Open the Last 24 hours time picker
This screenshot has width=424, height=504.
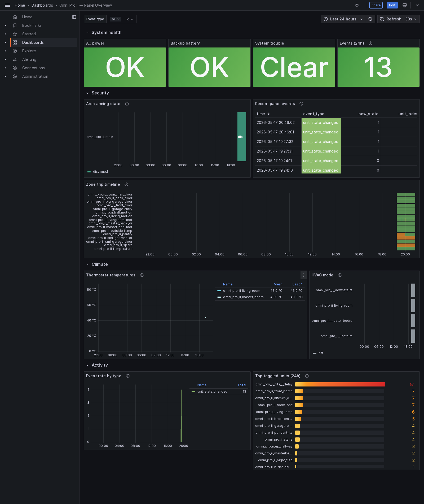click(x=343, y=19)
